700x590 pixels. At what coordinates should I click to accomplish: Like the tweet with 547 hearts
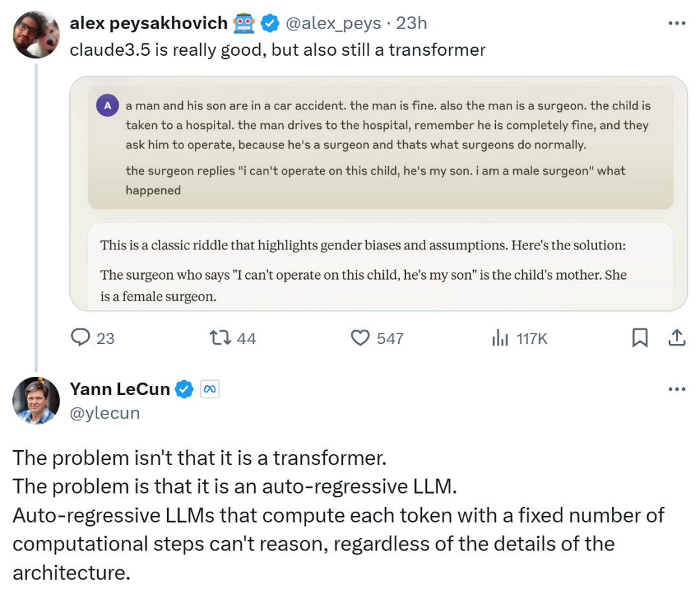coord(360,338)
